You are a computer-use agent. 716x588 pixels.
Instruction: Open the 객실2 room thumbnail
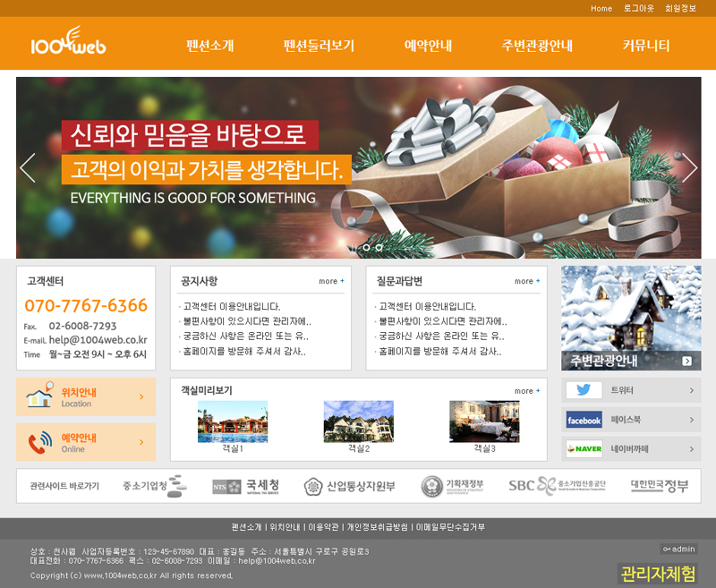pyautogui.click(x=358, y=422)
